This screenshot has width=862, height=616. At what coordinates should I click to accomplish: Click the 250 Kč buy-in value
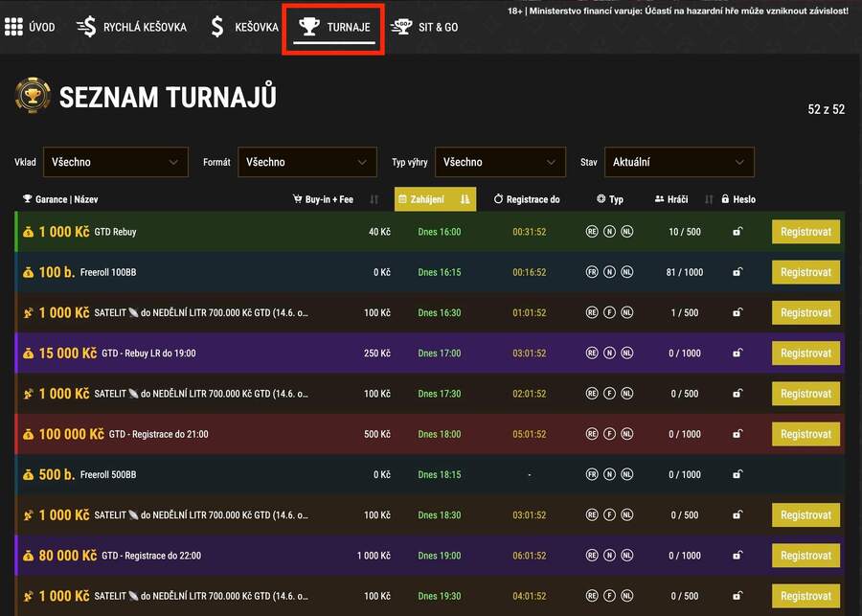click(377, 354)
